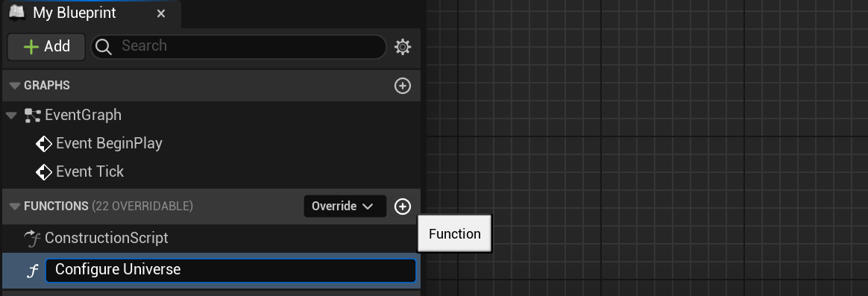Collapse the FUNCTIONS section
868x296 pixels.
(14, 207)
